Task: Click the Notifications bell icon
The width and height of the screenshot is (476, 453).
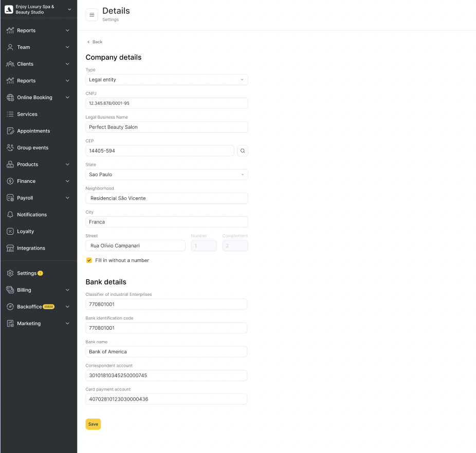Action: tap(10, 215)
